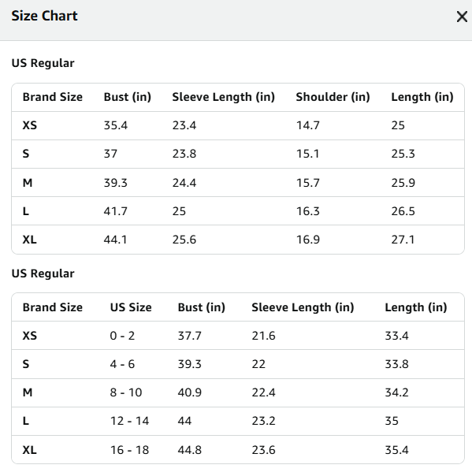Click the Bust (in) header in first table

(128, 97)
